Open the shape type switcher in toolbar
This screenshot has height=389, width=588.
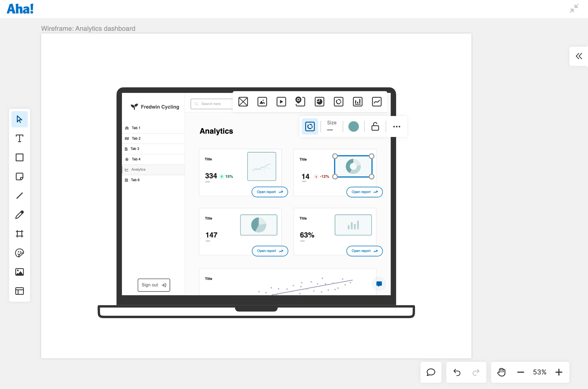click(310, 126)
